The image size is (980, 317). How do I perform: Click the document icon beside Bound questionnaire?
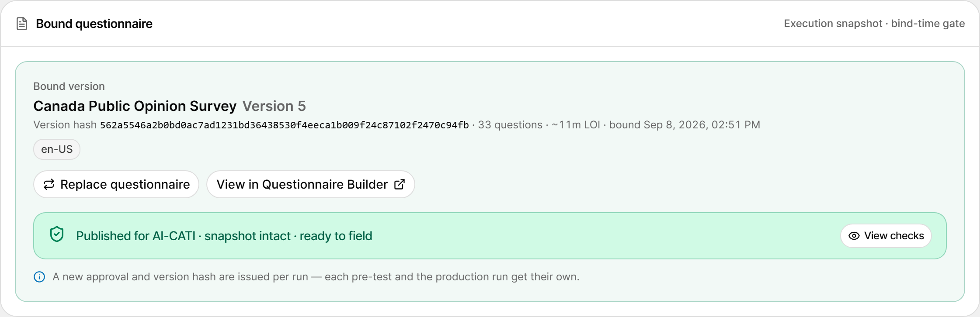click(x=22, y=24)
